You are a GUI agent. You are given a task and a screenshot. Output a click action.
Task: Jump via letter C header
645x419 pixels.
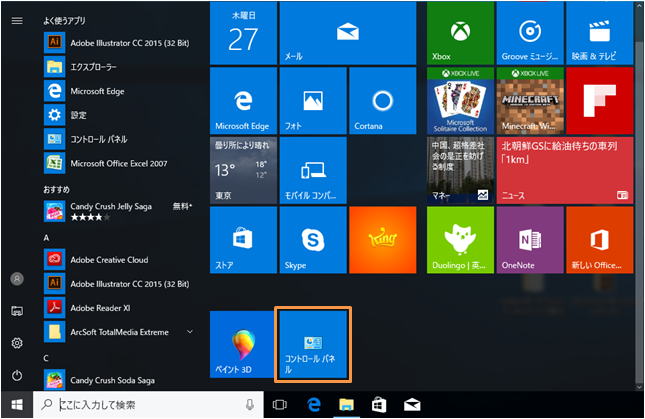click(46, 358)
